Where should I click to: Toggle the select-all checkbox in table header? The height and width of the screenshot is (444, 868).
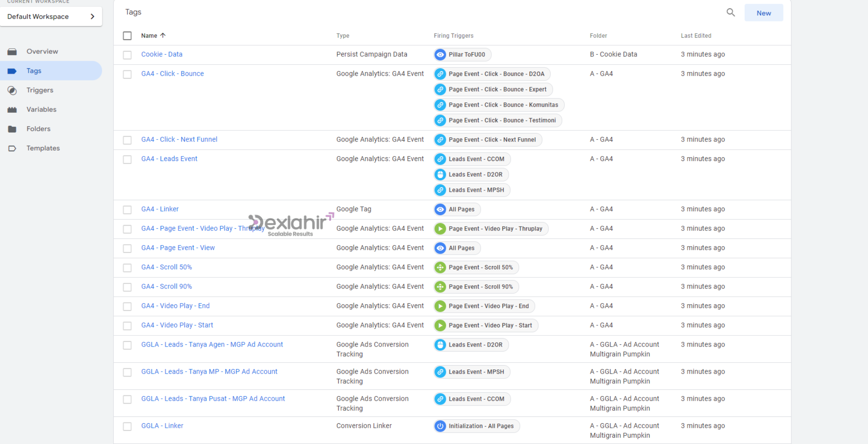[127, 36]
